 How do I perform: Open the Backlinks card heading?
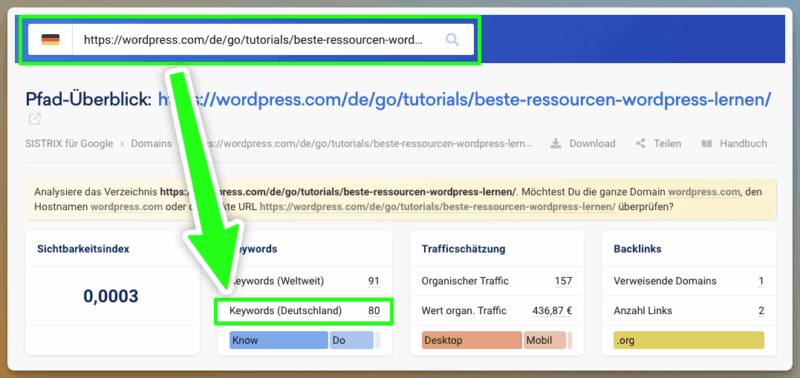(x=637, y=249)
